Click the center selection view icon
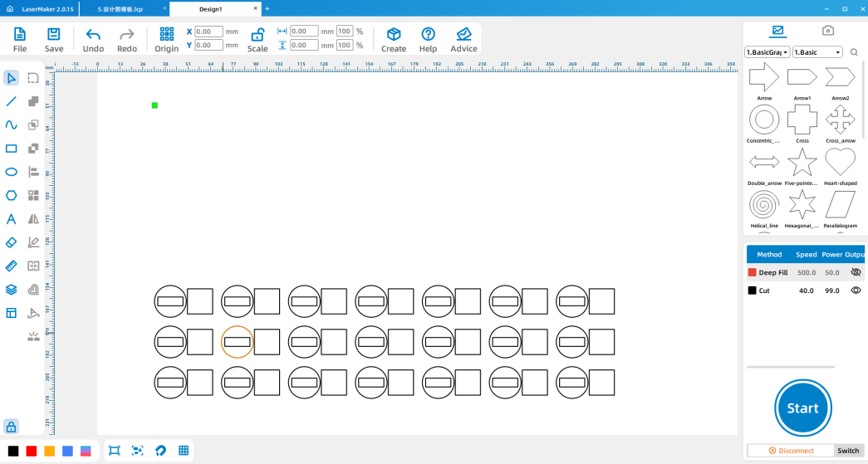 coord(137,450)
